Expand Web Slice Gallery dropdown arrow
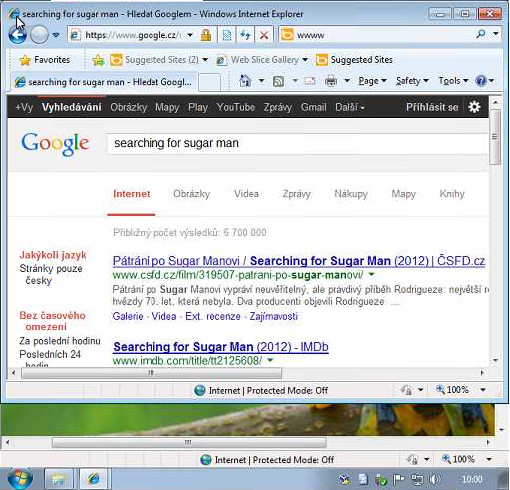Viewport: 510px width, 490px height. click(305, 60)
